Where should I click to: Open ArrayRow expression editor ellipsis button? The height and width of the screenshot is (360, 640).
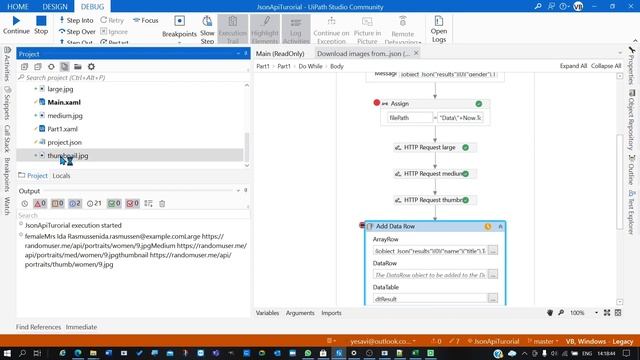(x=493, y=250)
